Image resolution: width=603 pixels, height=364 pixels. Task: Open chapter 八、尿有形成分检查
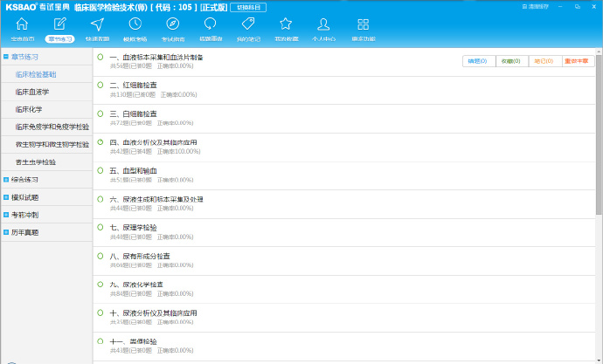(x=140, y=256)
